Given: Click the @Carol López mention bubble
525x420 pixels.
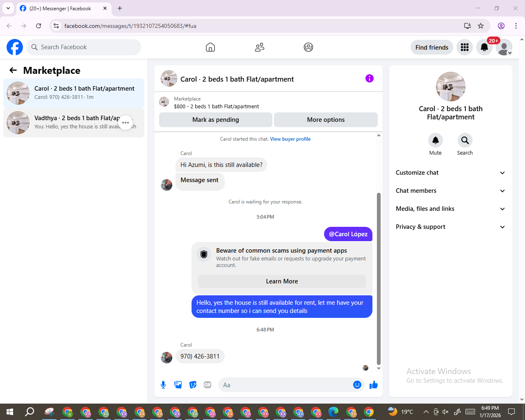Looking at the screenshot, I should (348, 234).
